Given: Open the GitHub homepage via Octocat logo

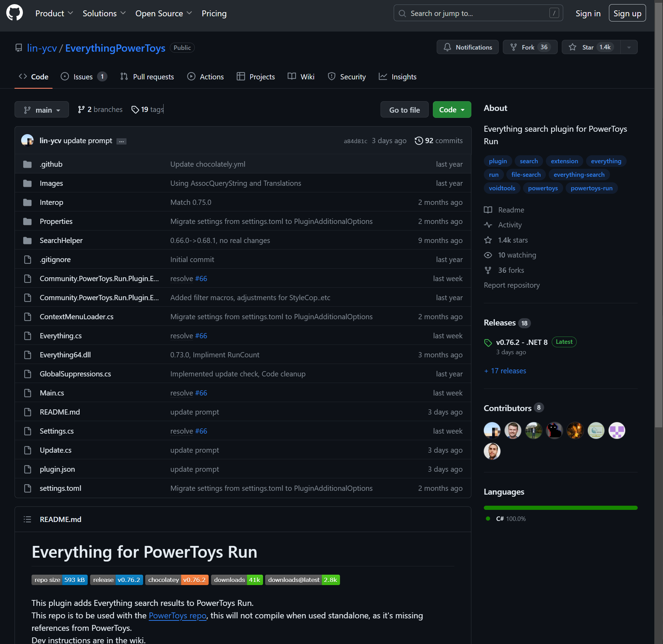Looking at the screenshot, I should click(15, 13).
